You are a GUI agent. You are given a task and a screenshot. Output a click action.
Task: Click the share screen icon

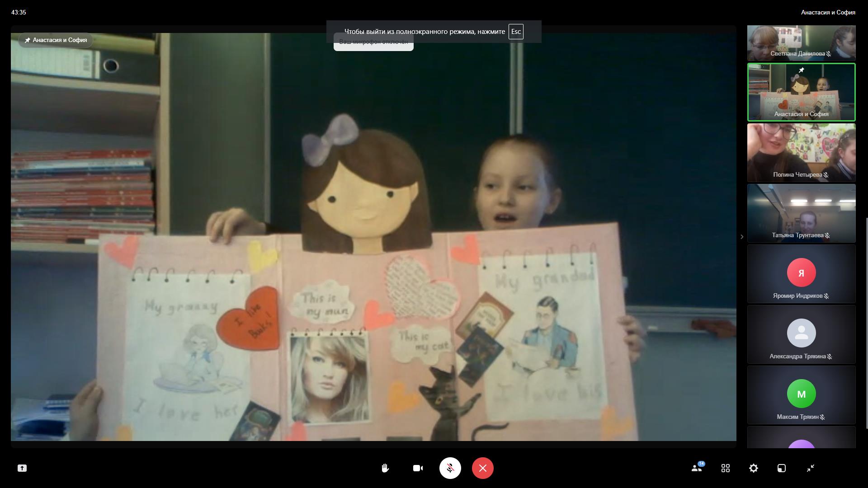coord(22,468)
